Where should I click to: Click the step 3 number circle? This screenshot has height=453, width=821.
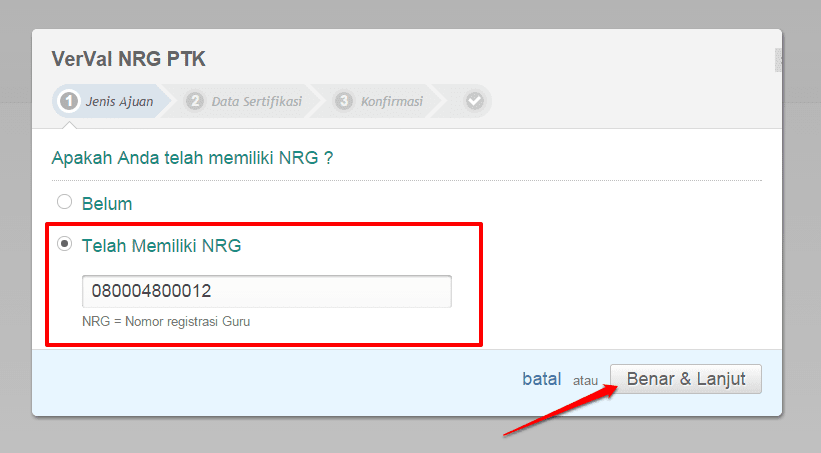[343, 101]
